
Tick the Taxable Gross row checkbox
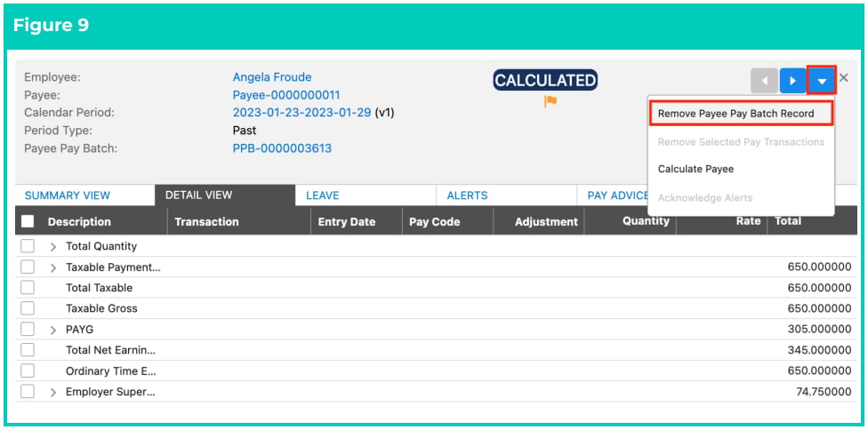tap(27, 308)
